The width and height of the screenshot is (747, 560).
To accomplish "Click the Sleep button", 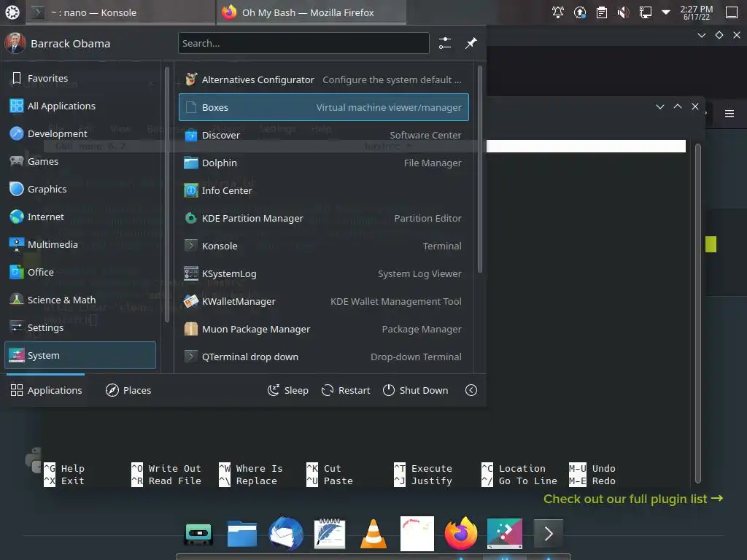I will click(287, 390).
